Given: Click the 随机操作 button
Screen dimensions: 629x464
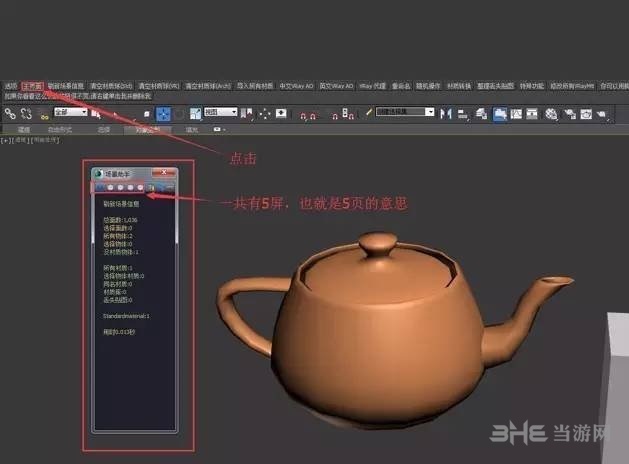Looking at the screenshot, I should 428,86.
